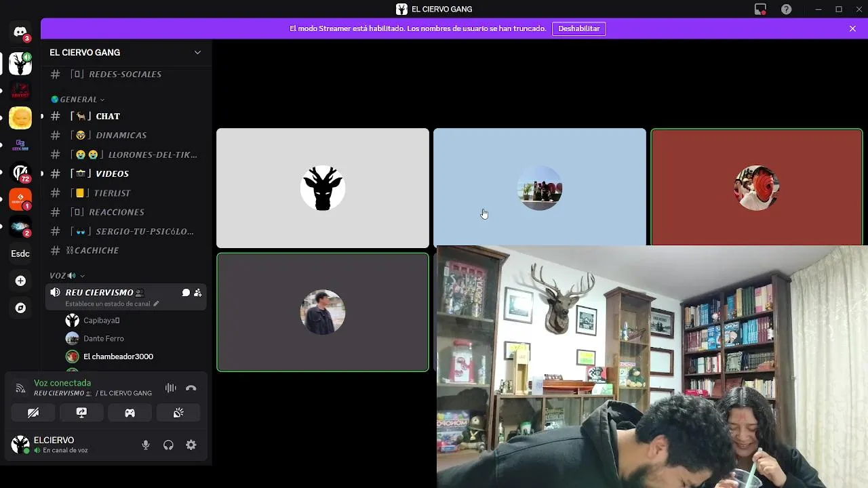Open the Discord inbox icon in the title bar
The height and width of the screenshot is (488, 868).
tap(760, 9)
